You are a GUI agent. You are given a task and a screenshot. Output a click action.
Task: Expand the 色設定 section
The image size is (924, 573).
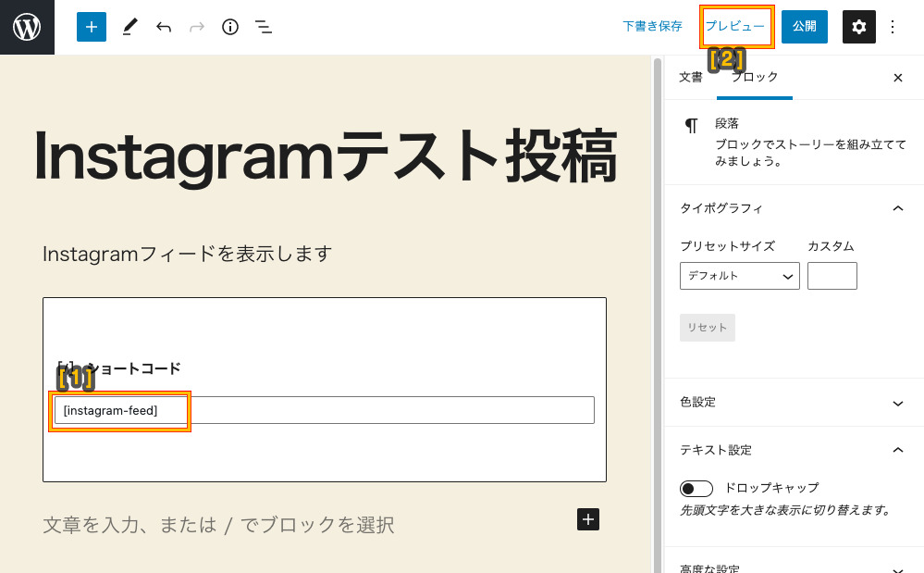tap(794, 403)
